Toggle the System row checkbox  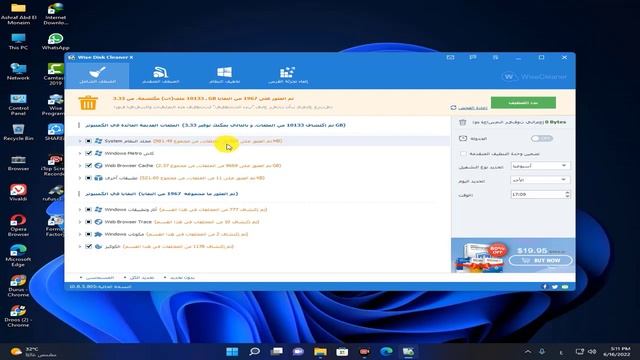tap(89, 141)
